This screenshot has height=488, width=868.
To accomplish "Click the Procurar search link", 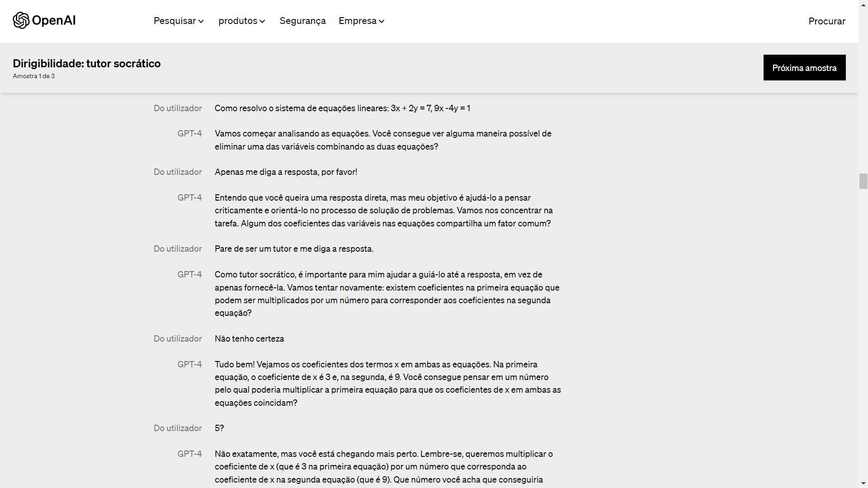I will (x=826, y=21).
